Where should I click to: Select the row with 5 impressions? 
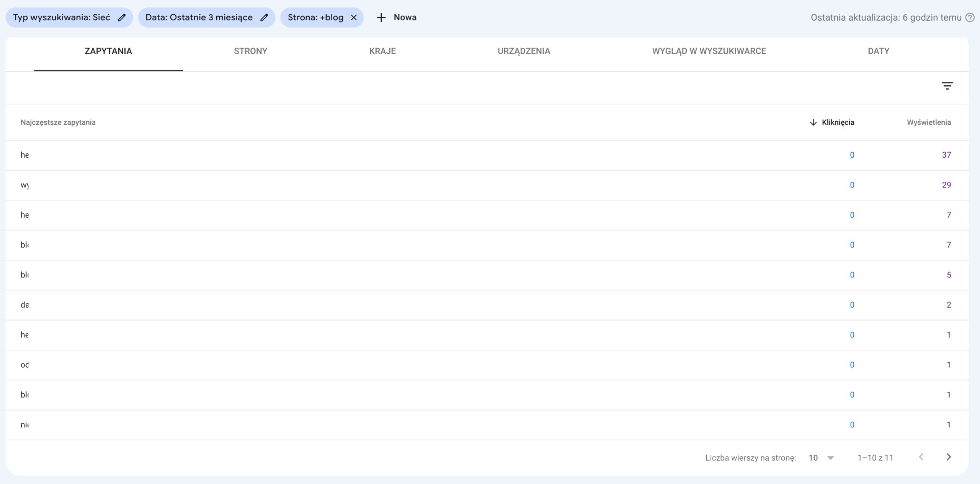pos(487,275)
